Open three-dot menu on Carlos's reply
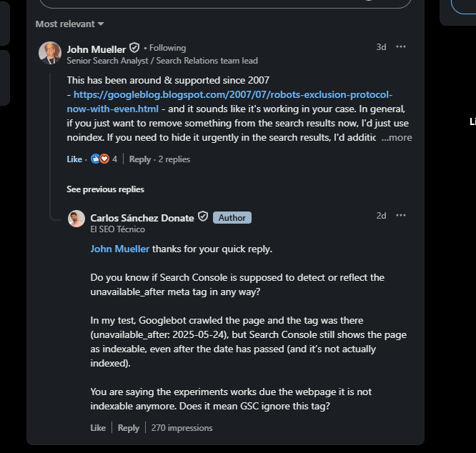 coord(401,216)
